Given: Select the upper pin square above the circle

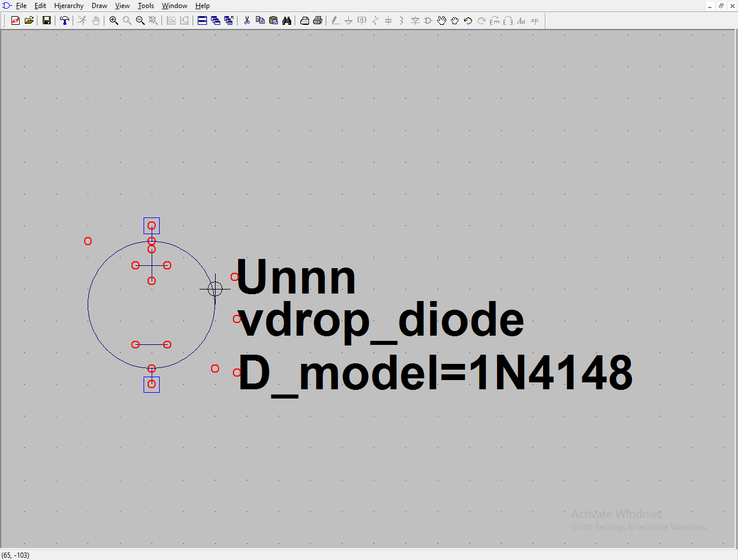Looking at the screenshot, I should tap(152, 225).
